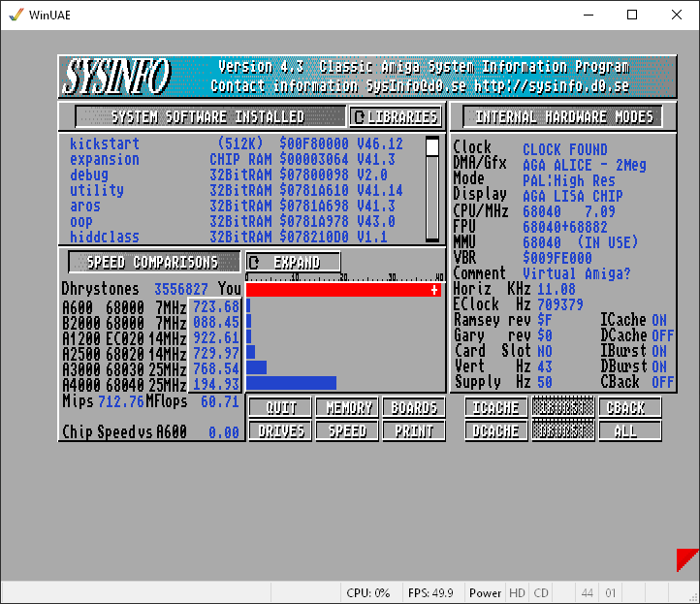
Task: Open the DRIVES information screen
Action: pos(280,430)
